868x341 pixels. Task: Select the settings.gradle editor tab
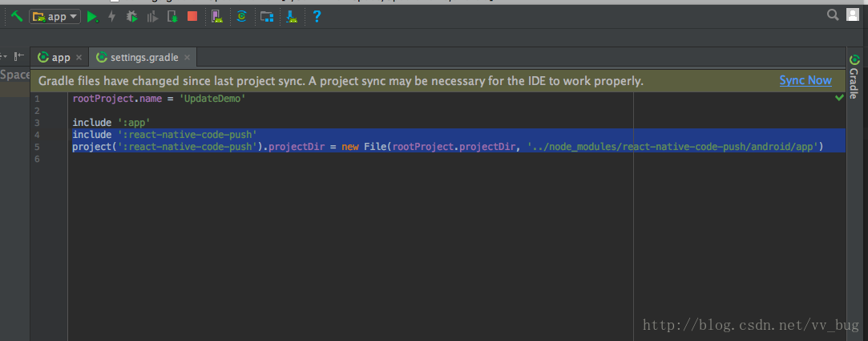(x=144, y=58)
